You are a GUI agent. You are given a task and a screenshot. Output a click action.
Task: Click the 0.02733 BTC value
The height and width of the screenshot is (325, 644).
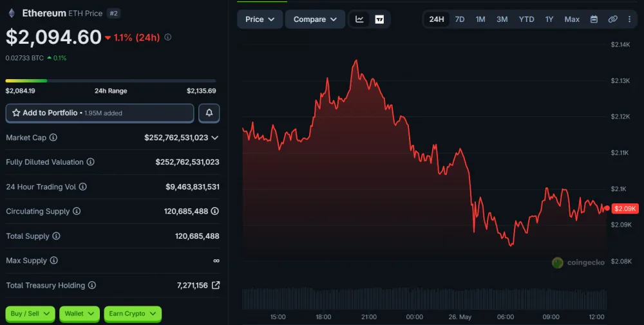coord(24,58)
